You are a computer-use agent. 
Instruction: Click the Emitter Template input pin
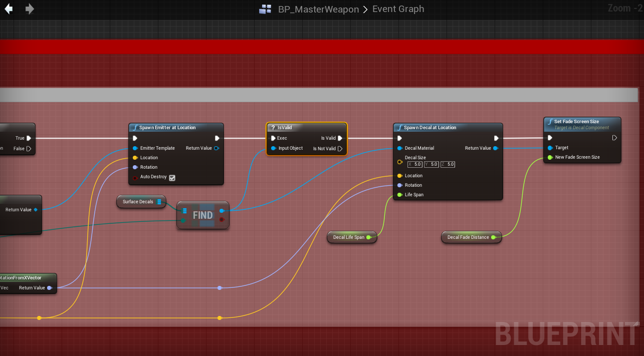point(135,148)
